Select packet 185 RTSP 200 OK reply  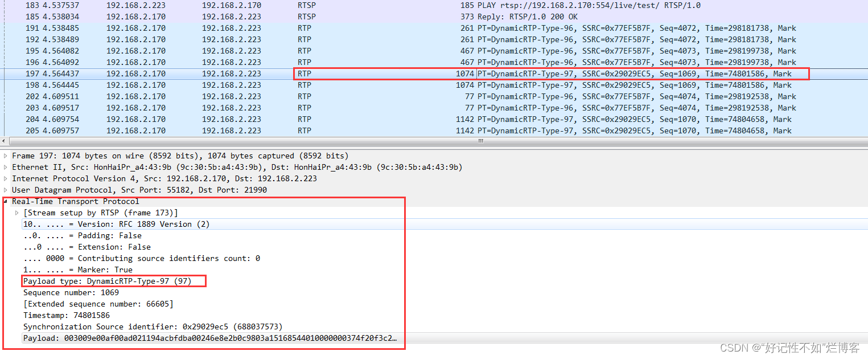point(434,17)
